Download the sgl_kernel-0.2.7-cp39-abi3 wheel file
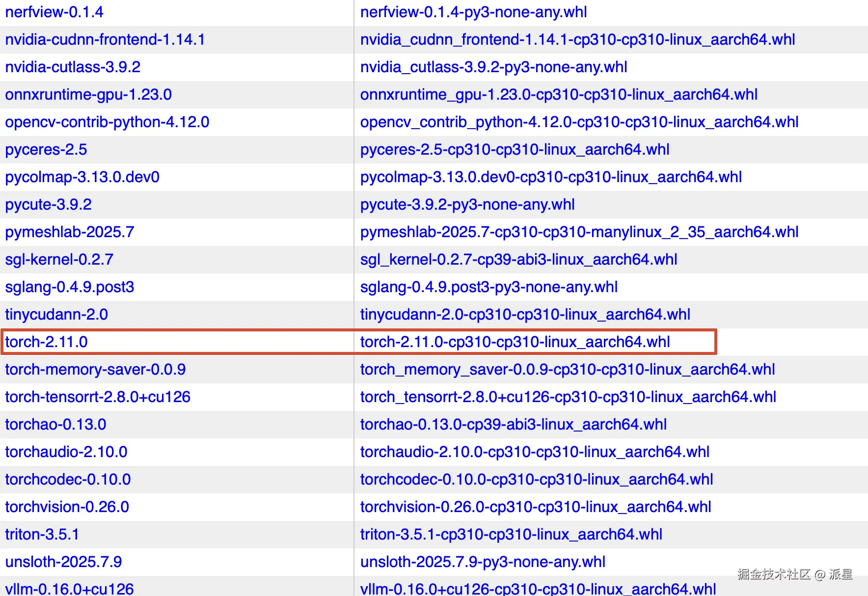 pos(518,259)
